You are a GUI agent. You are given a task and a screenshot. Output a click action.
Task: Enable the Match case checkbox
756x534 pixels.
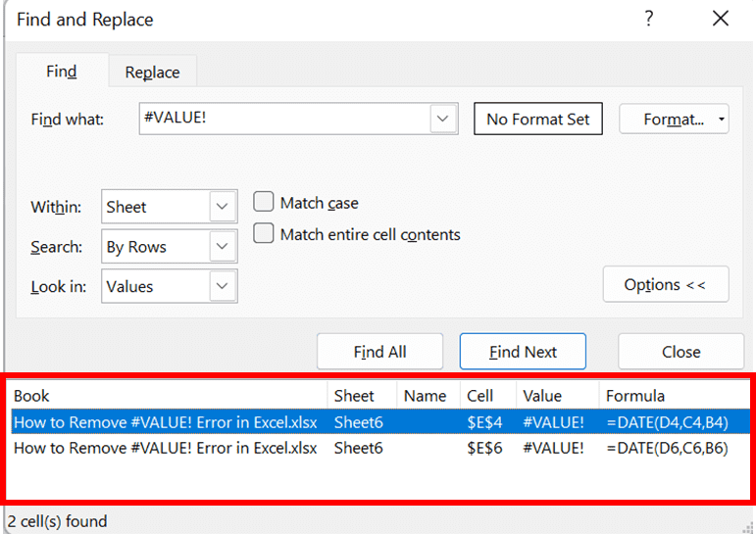pos(263,202)
